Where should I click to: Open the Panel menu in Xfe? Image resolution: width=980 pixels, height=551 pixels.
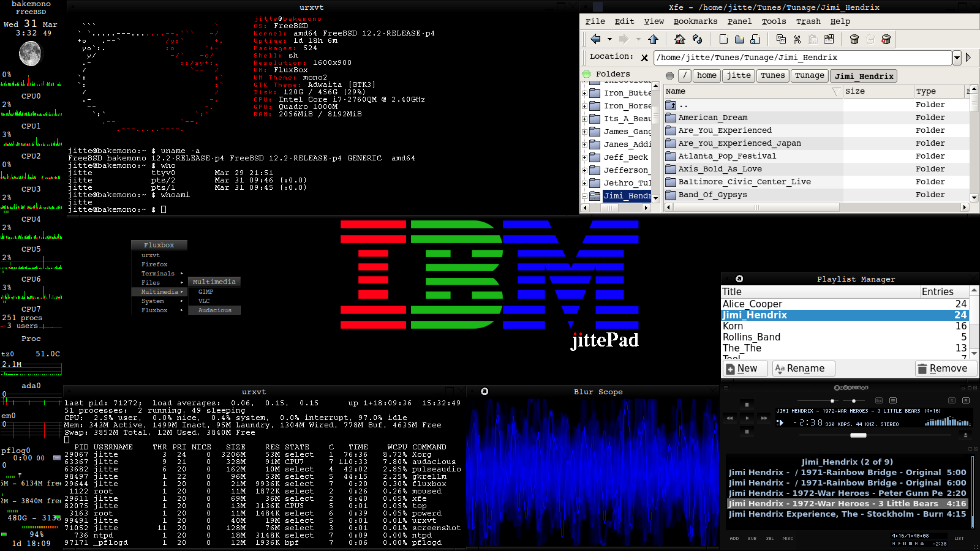pos(739,21)
